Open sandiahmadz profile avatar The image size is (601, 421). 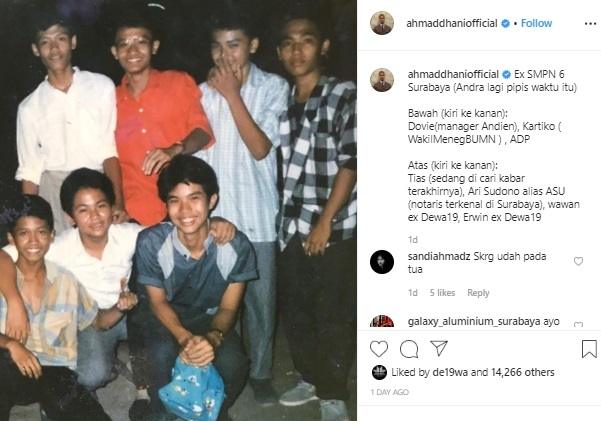click(382, 262)
